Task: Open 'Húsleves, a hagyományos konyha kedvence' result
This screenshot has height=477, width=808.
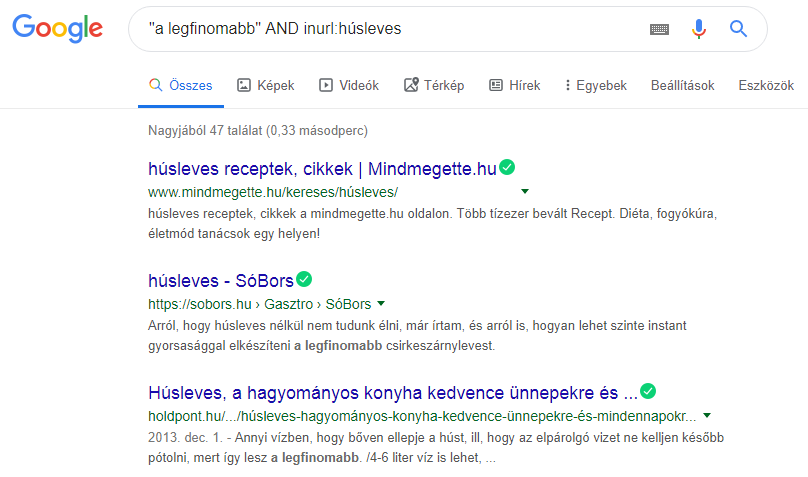Action: pos(393,393)
